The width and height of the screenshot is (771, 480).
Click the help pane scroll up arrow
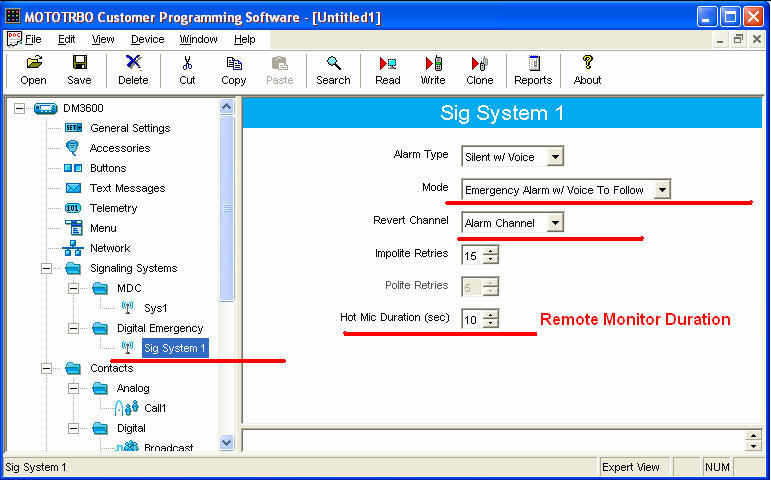753,436
